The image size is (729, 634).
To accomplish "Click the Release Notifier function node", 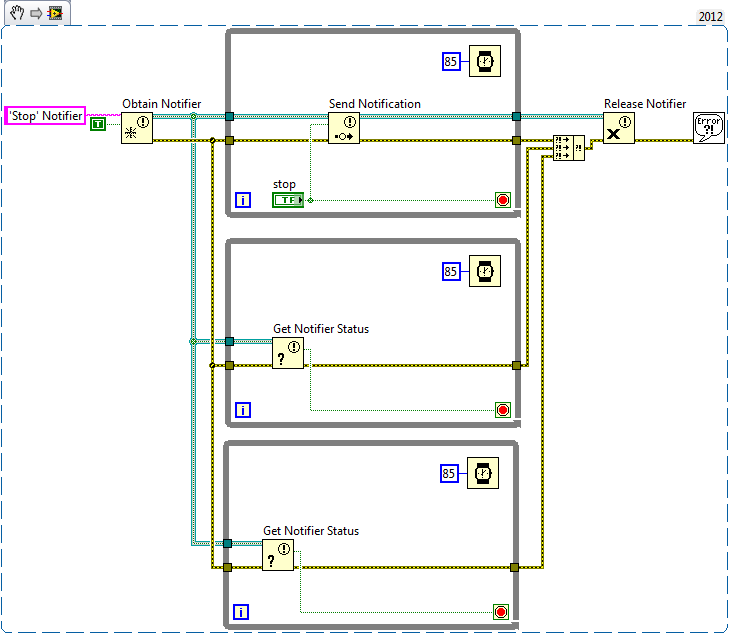I will pyautogui.click(x=619, y=128).
